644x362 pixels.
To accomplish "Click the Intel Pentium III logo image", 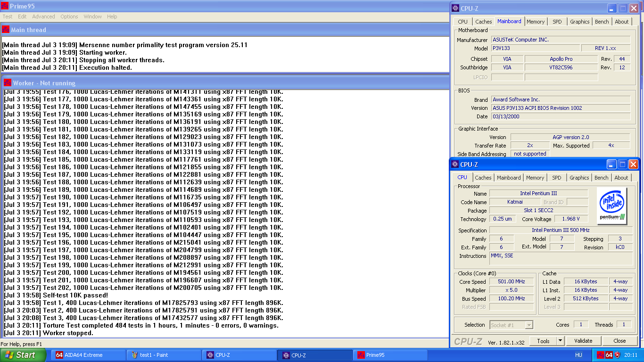I will pos(612,205).
